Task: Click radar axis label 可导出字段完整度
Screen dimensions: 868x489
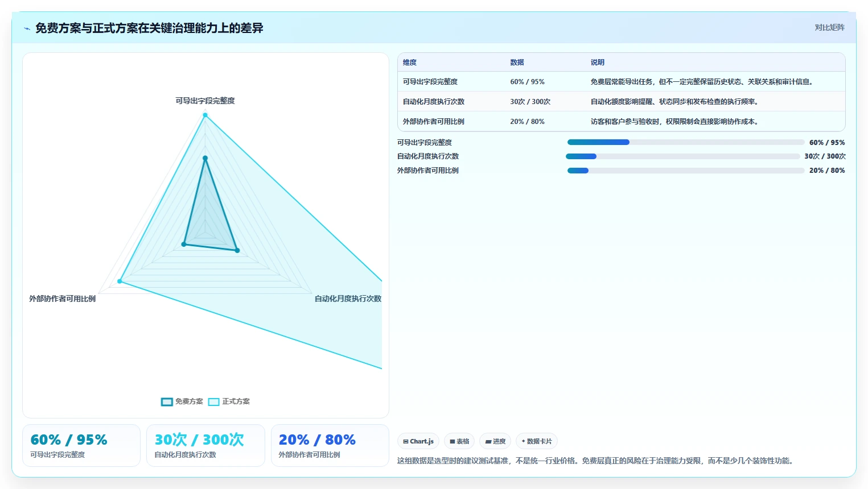Action: 205,101
